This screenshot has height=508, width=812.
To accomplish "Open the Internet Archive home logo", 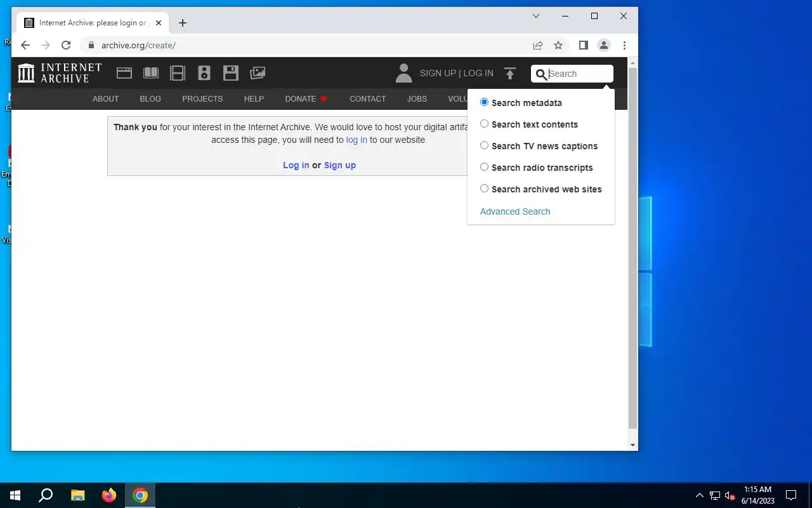I will [x=60, y=73].
